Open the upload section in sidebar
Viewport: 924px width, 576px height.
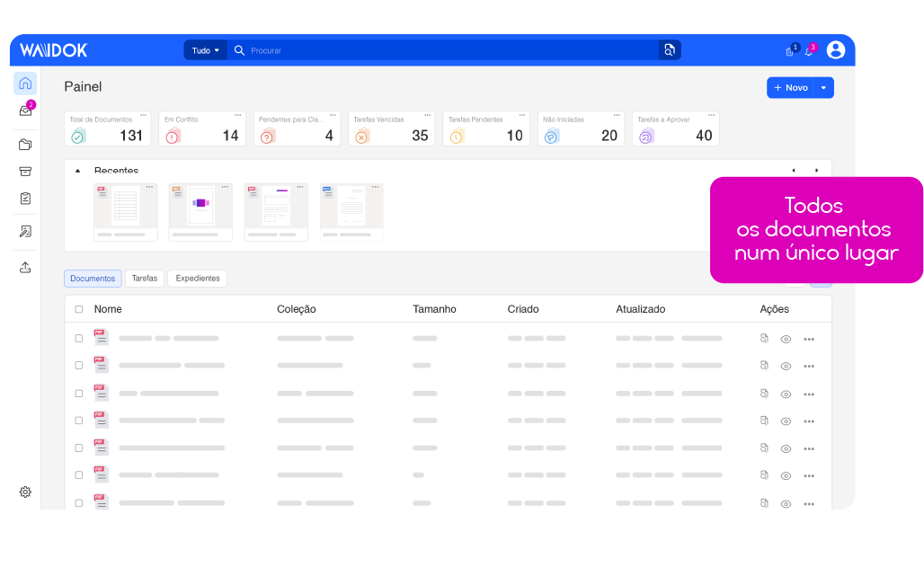click(25, 268)
